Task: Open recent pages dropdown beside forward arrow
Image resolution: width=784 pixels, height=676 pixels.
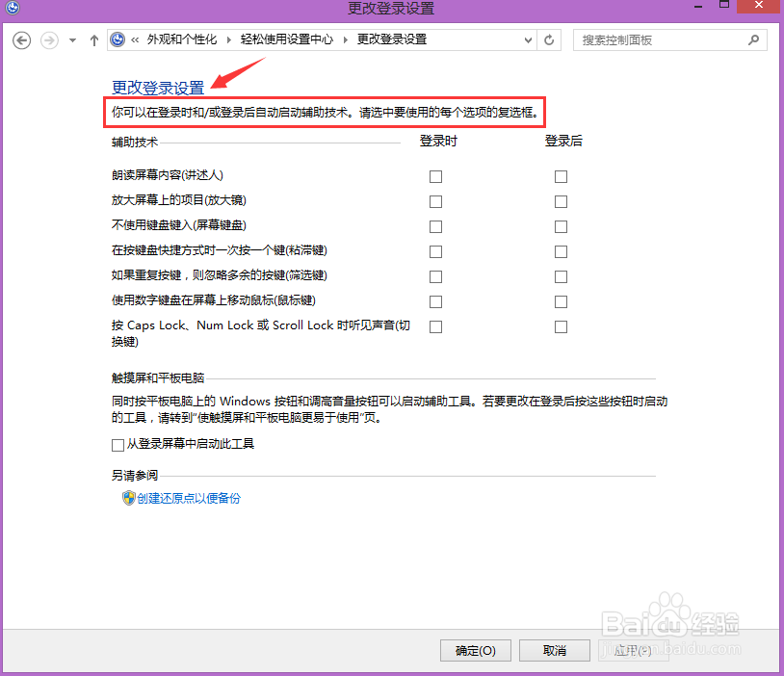Action: tap(71, 39)
